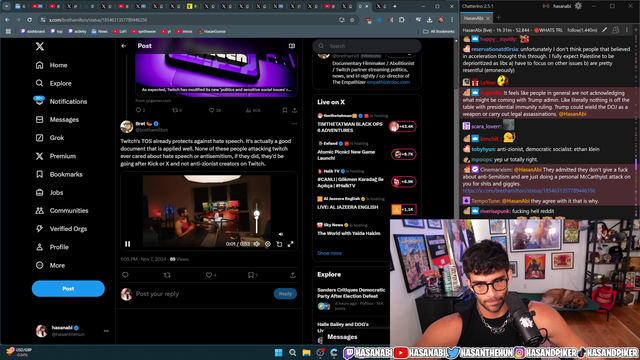Toggle video loop/replay icon

[279, 244]
